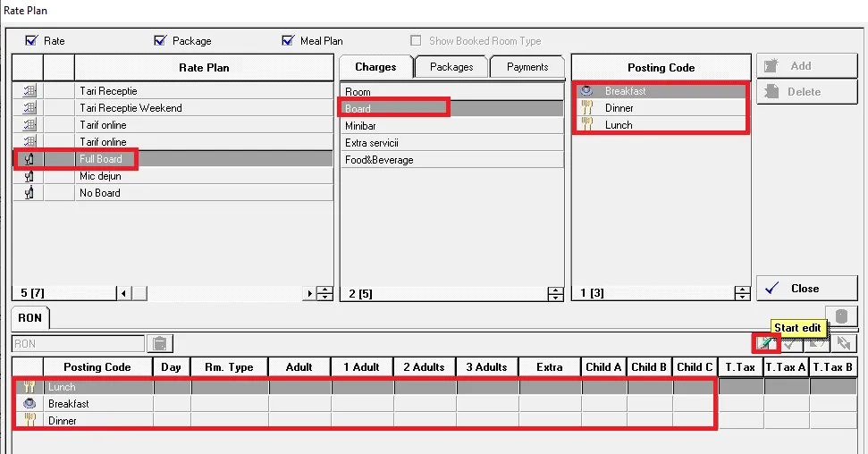
Task: Select Dinner in Posting Code list
Action: (661, 108)
